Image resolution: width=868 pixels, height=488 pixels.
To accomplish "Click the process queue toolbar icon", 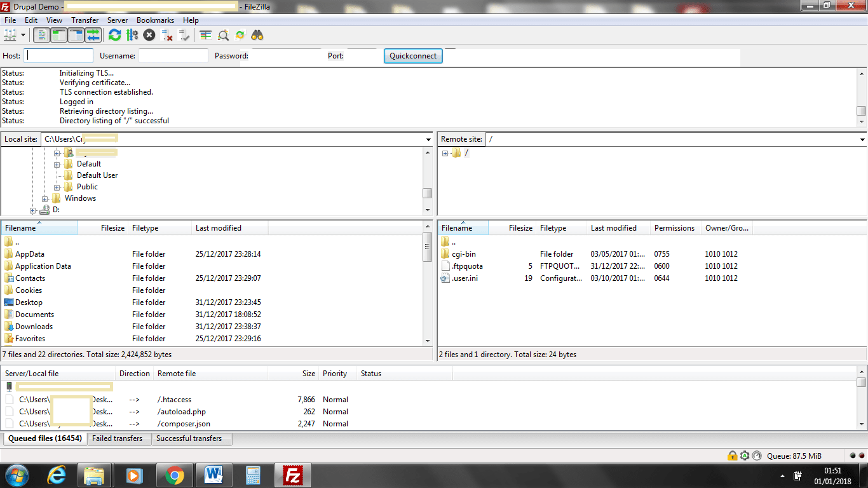I will pyautogui.click(x=132, y=35).
